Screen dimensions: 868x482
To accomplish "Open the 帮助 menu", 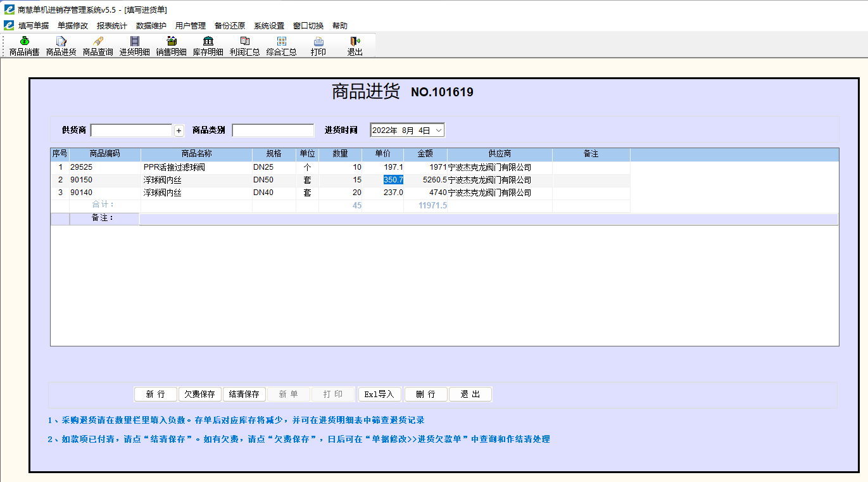I will 340,26.
